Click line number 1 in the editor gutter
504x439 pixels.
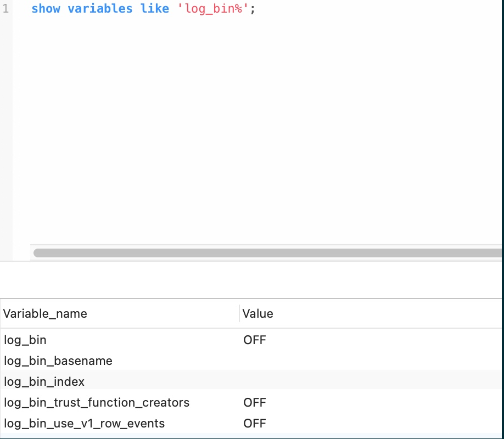point(5,9)
